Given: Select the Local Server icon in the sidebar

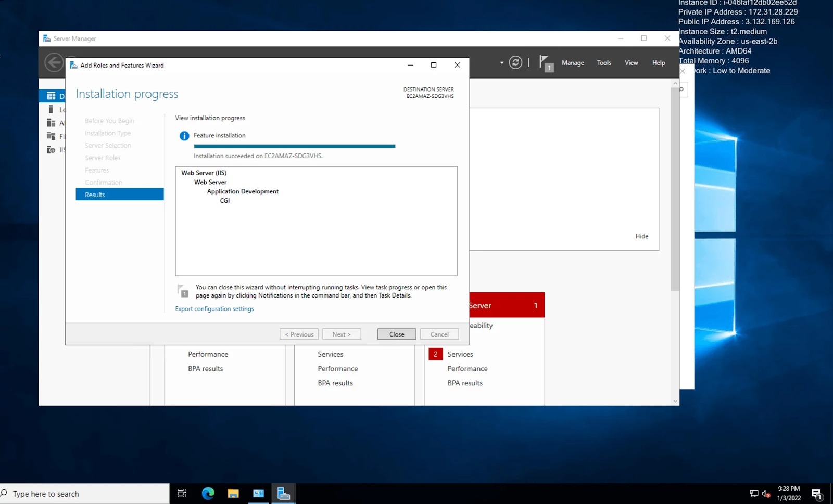Looking at the screenshot, I should pos(51,109).
